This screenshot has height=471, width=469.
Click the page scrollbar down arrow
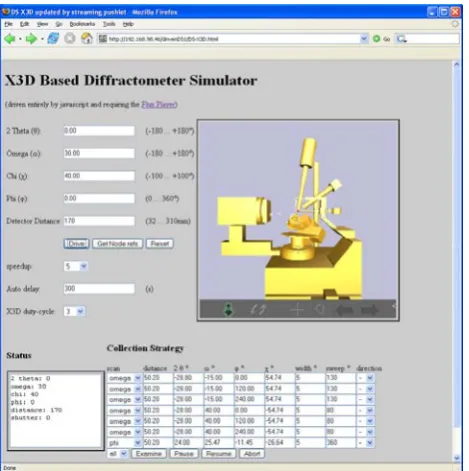[x=457, y=458]
